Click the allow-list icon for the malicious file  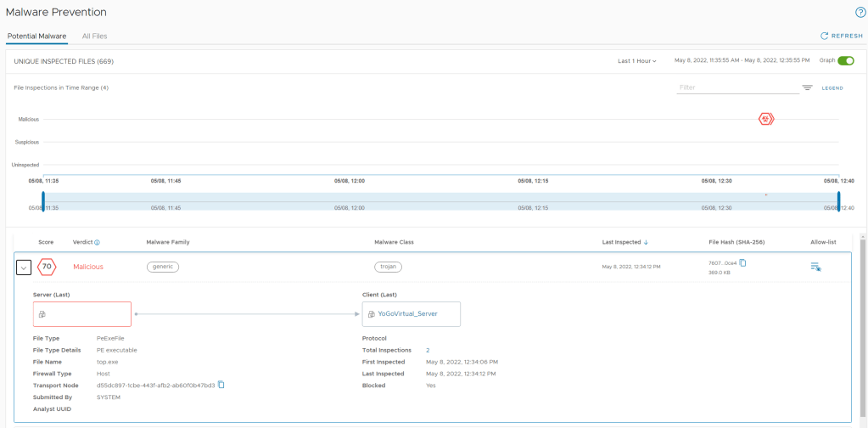(815, 267)
